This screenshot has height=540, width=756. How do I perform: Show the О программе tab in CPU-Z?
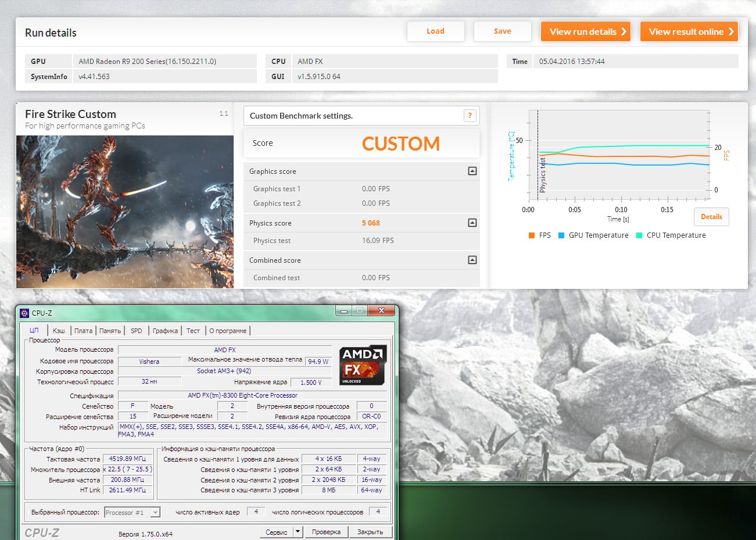[x=228, y=331]
